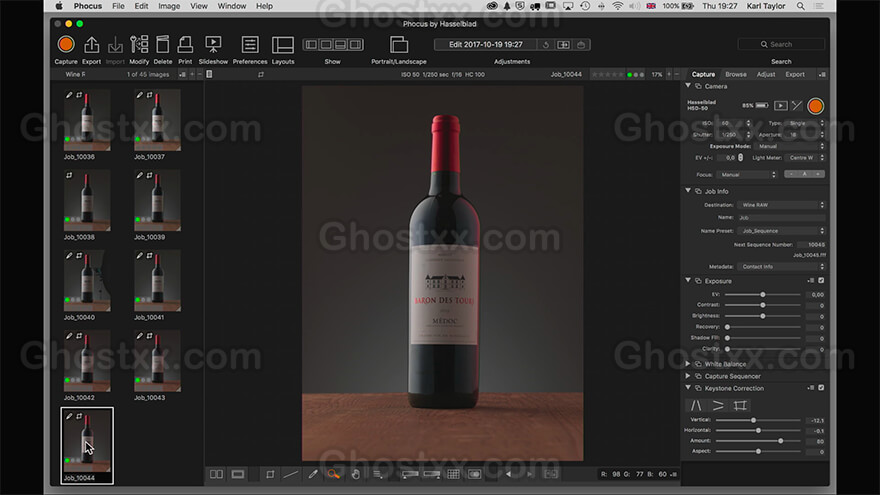Select thumbnail Job_10043
This screenshot has height=495, width=880.
(x=157, y=361)
